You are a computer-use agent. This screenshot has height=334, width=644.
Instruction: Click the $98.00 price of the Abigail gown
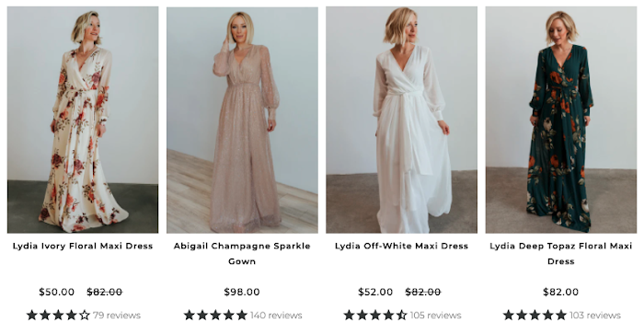point(242,292)
